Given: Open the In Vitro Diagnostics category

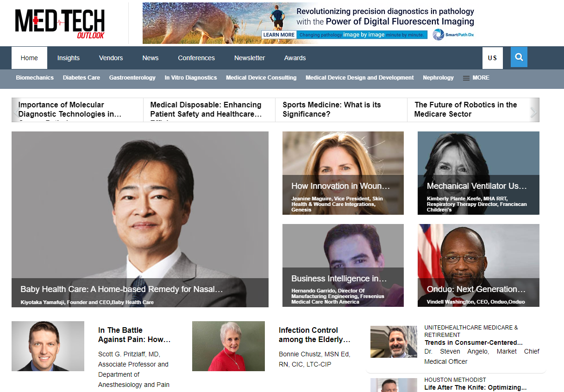Looking at the screenshot, I should [191, 78].
